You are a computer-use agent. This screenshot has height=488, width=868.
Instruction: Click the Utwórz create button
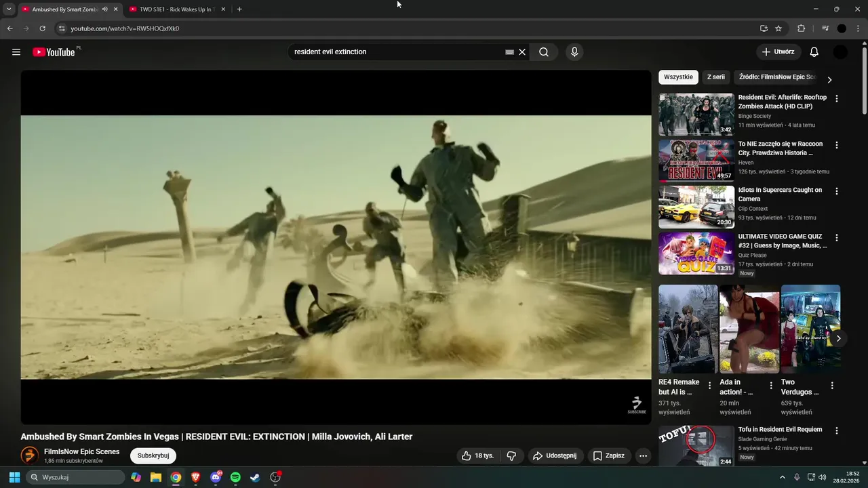[778, 52]
